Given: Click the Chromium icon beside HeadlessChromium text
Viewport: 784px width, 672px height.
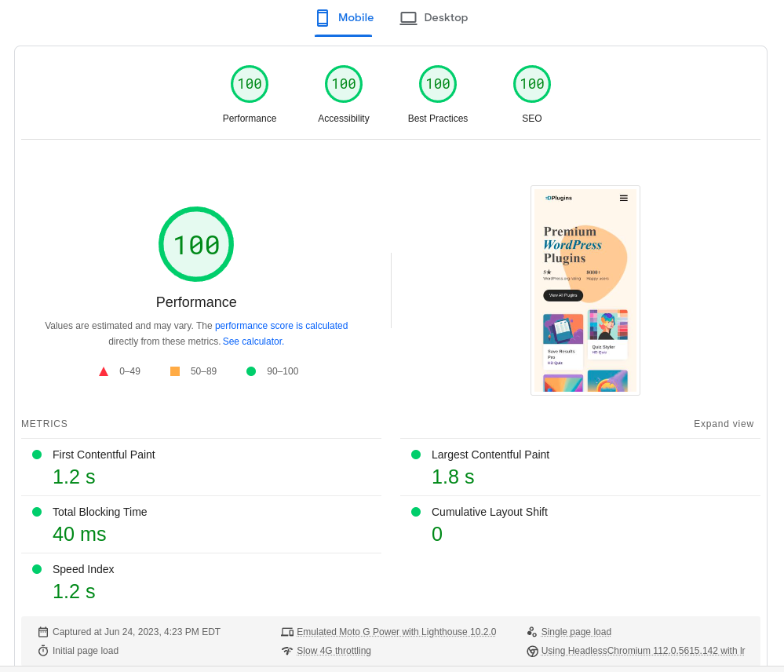Looking at the screenshot, I should pos(532,651).
